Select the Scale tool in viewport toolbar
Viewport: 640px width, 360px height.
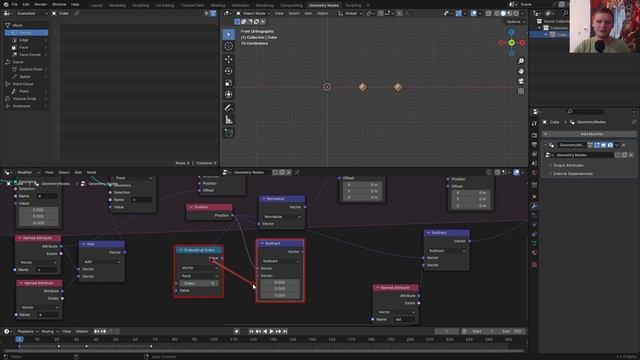click(x=229, y=83)
